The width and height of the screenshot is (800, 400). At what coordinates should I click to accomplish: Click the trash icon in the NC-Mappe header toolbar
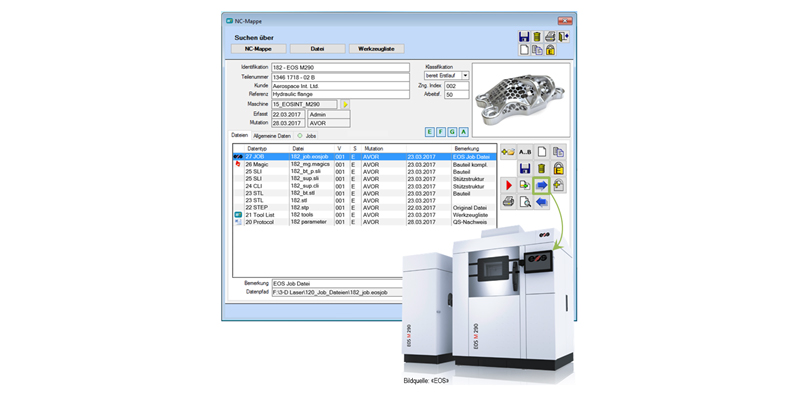pos(537,37)
